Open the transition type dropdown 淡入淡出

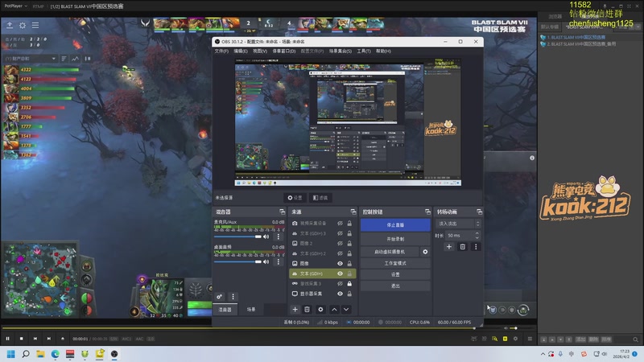pyautogui.click(x=457, y=224)
